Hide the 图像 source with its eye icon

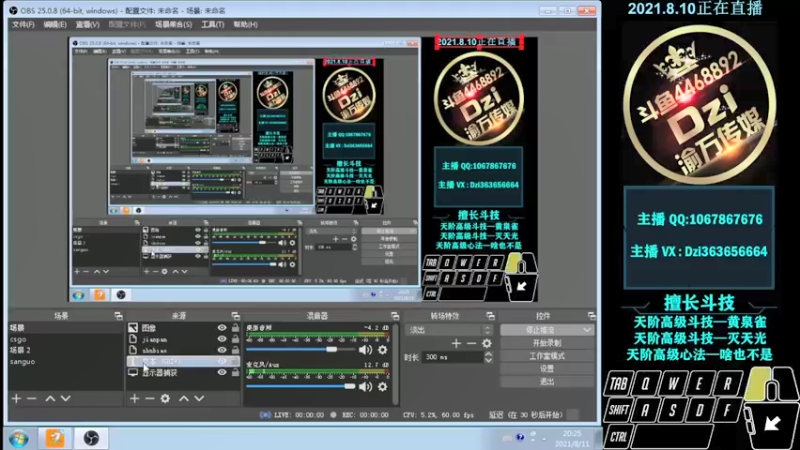tap(222, 328)
